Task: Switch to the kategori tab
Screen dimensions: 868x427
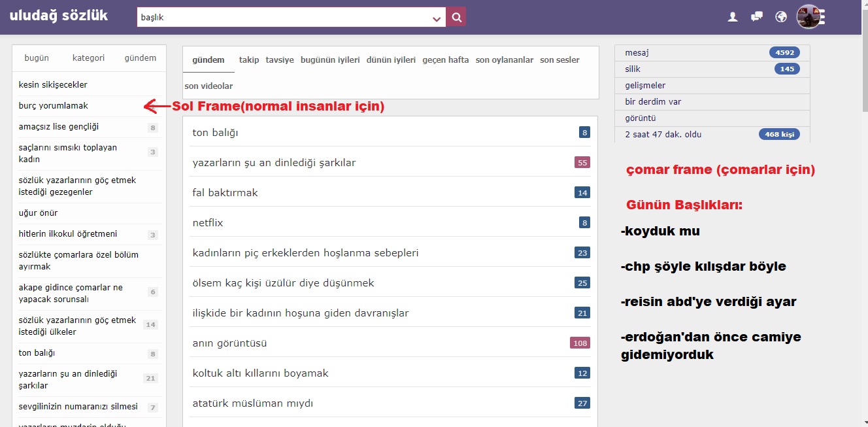Action: click(x=88, y=58)
